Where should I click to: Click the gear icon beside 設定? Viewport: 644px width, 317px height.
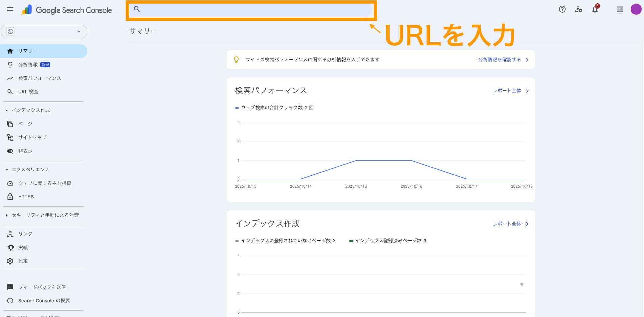(10, 261)
